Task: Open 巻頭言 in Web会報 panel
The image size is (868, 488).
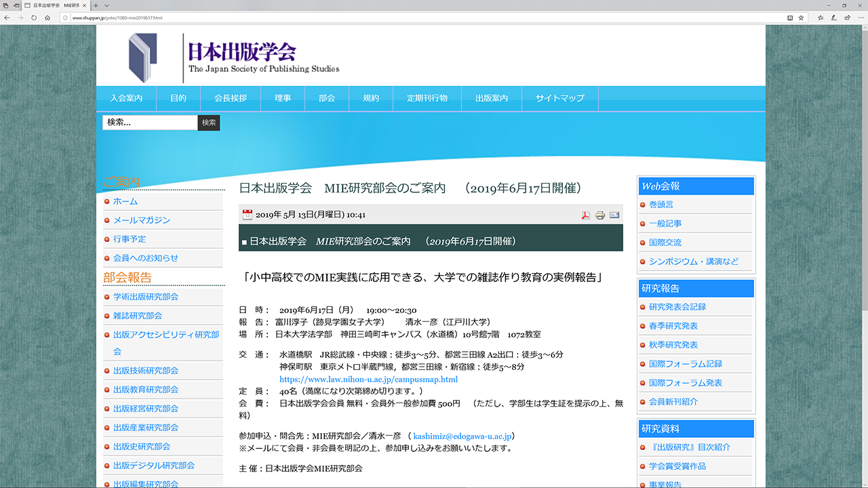Action: click(661, 205)
